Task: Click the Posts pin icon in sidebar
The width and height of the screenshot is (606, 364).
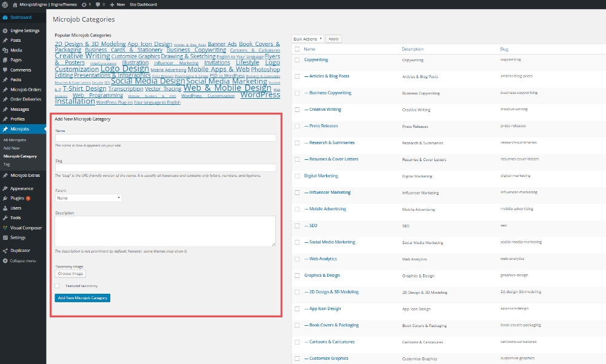Action: [x=5, y=40]
